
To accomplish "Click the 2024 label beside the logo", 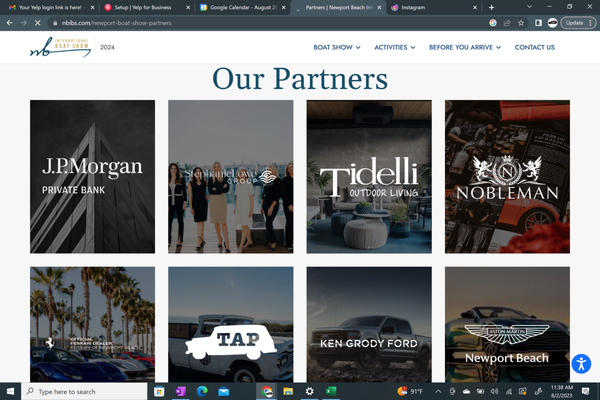I will pyautogui.click(x=107, y=47).
